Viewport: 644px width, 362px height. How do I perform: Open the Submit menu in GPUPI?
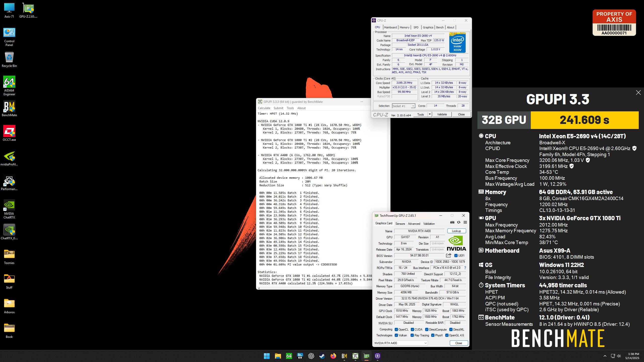(x=278, y=108)
